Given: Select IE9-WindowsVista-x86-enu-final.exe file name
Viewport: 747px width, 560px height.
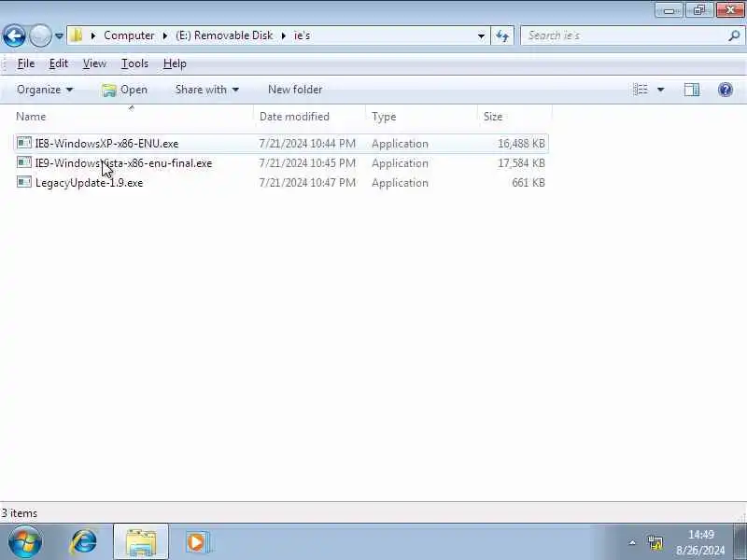Looking at the screenshot, I should [123, 163].
